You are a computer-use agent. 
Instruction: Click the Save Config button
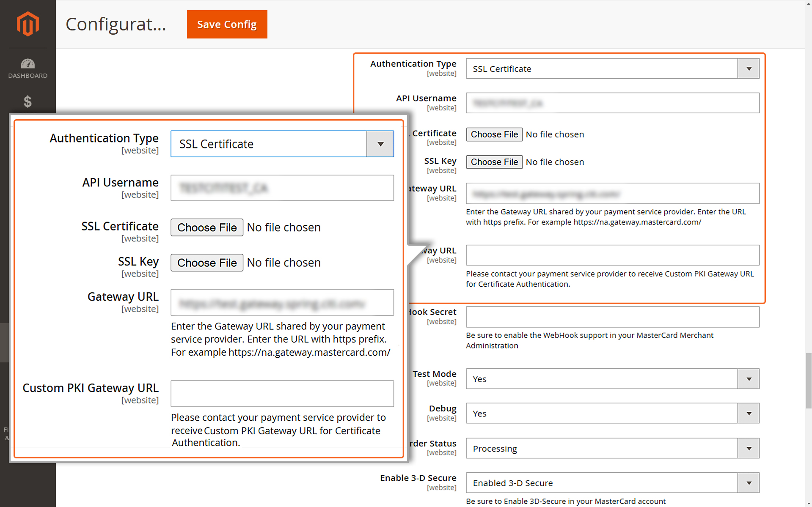coord(227,25)
